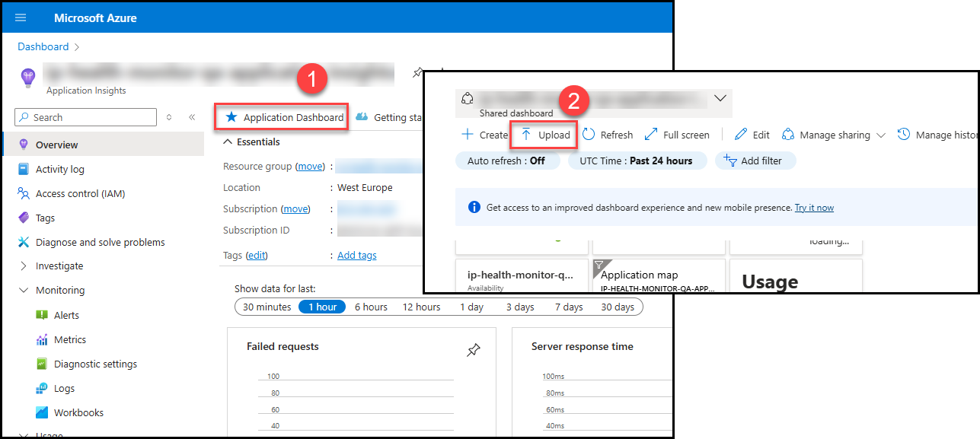Select the 7 days time range

[569, 307]
